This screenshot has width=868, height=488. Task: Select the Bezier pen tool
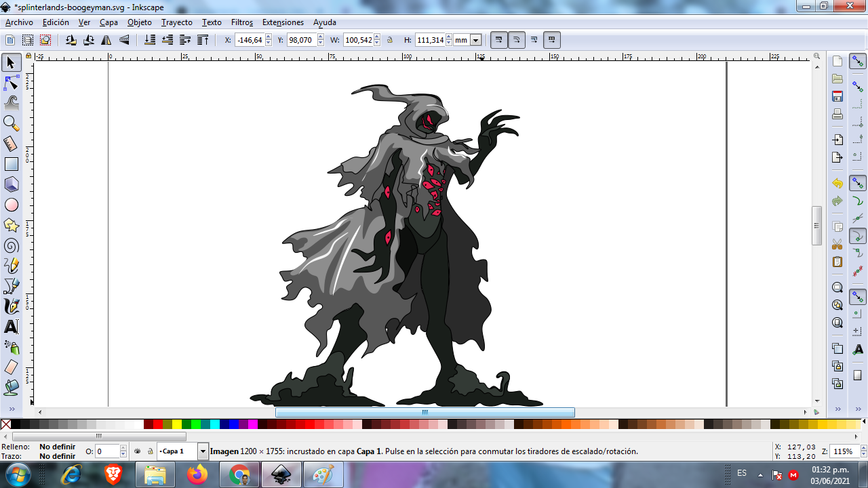pyautogui.click(x=11, y=286)
